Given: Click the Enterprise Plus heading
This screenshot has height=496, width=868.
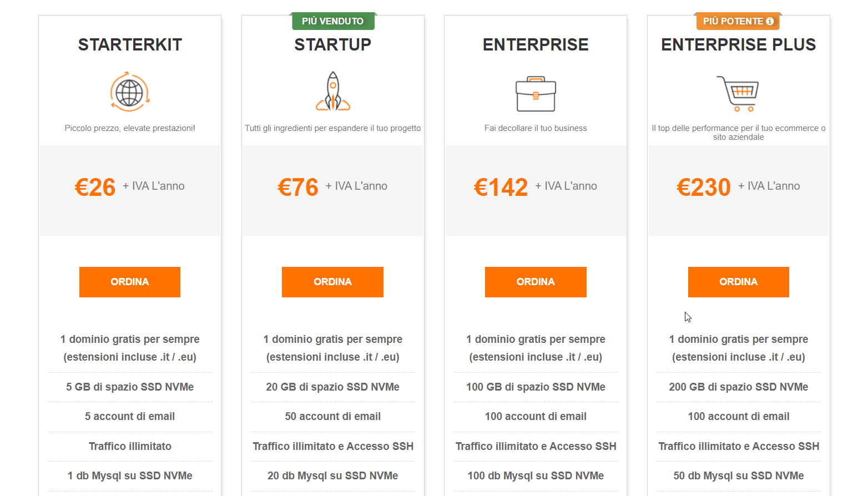Looking at the screenshot, I should [x=738, y=45].
